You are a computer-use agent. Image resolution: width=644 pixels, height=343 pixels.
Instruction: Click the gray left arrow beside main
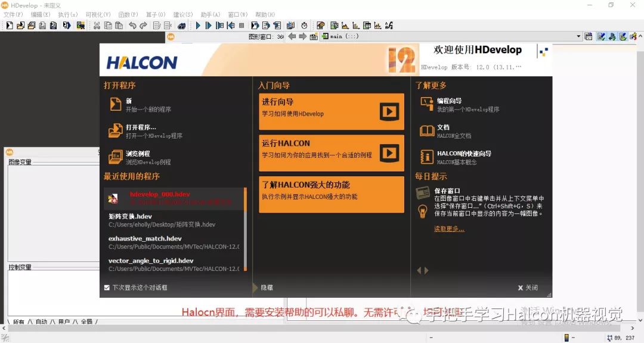click(x=292, y=36)
